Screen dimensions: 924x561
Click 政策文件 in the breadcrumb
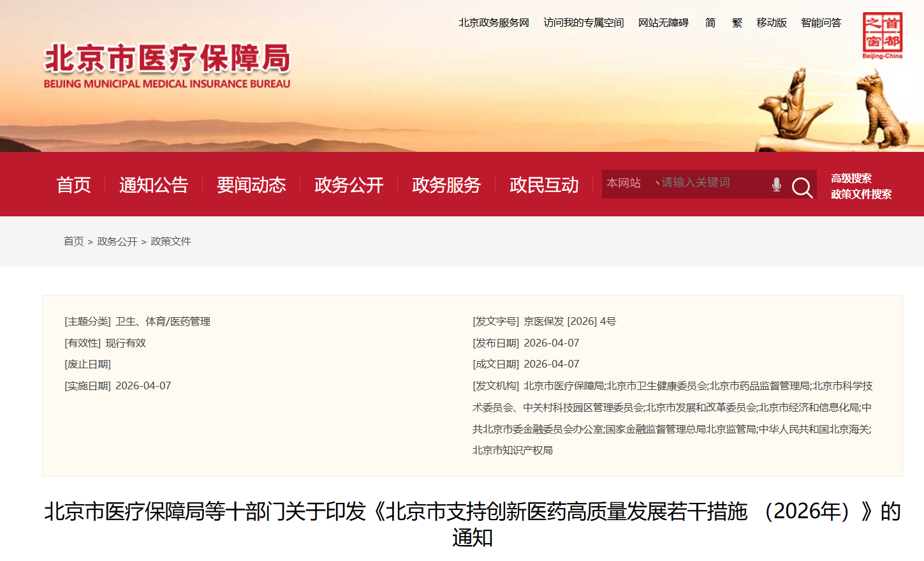tap(171, 241)
